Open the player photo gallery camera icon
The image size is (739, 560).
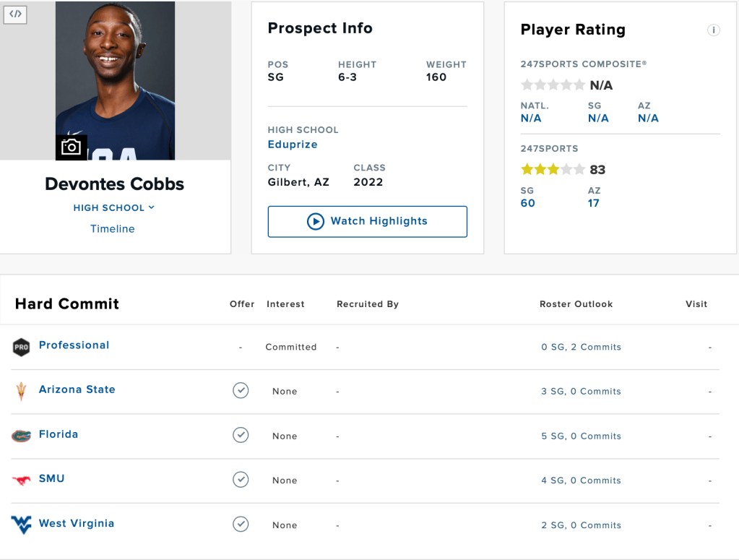tap(71, 147)
